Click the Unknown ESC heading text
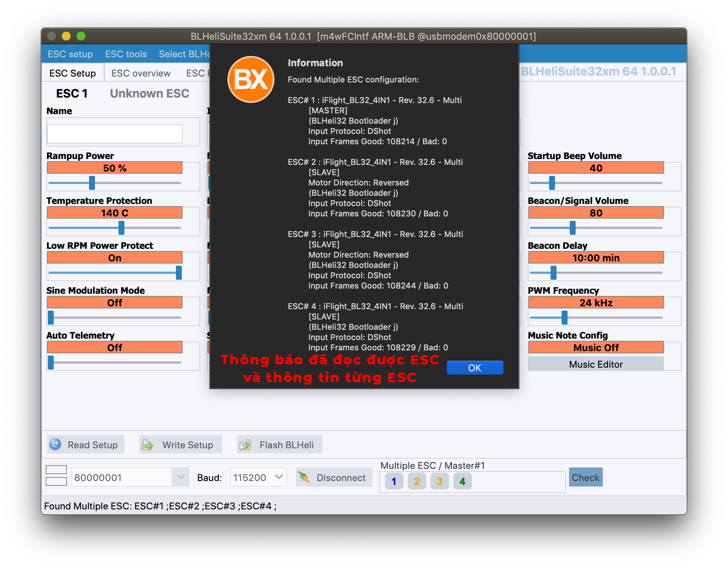This screenshot has width=728, height=569. pyautogui.click(x=149, y=93)
